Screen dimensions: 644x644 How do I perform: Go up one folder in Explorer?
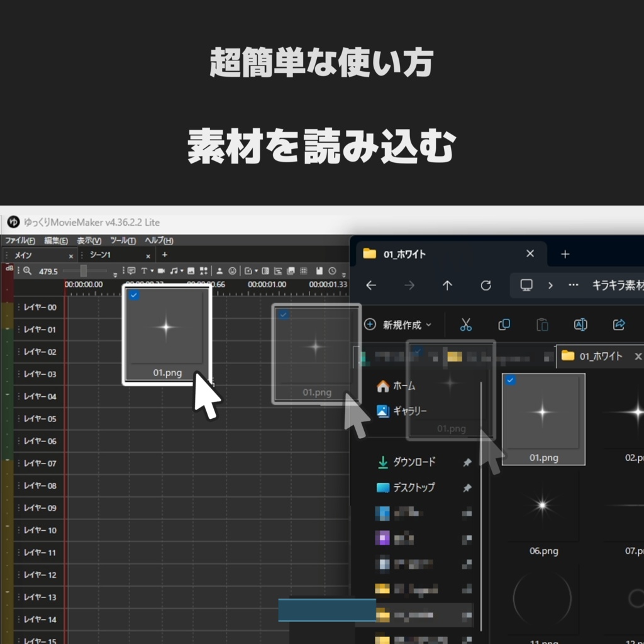[x=447, y=285]
